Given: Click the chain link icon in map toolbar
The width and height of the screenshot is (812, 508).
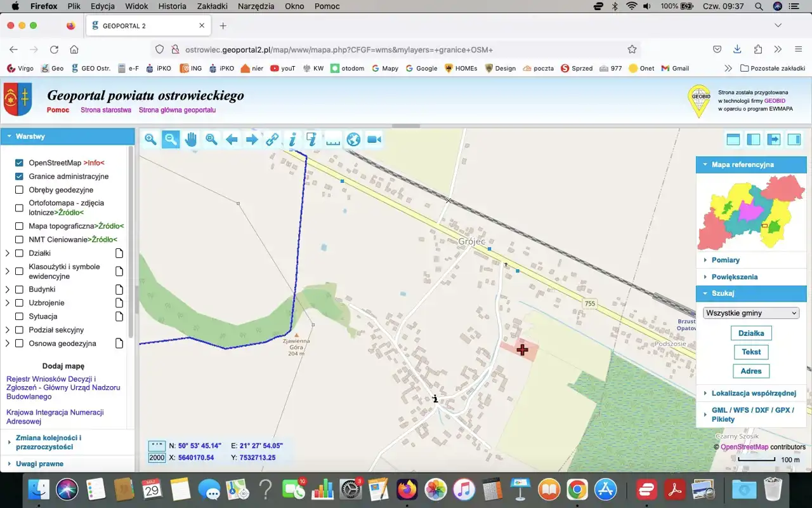Looking at the screenshot, I should [x=272, y=140].
